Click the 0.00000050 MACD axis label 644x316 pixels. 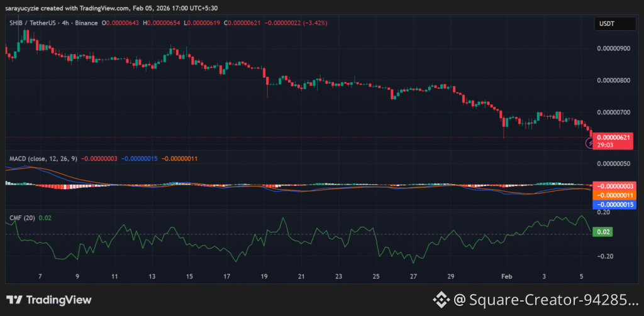613,164
